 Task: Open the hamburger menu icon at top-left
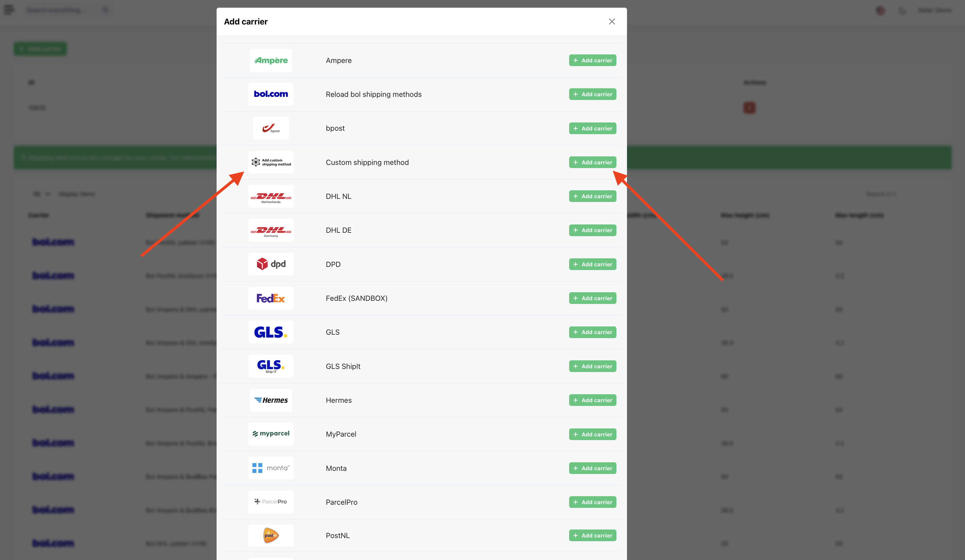[9, 10]
